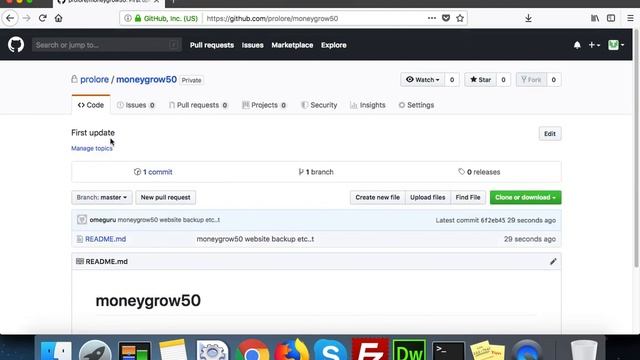Open README.md row's commit message link
Screen dimensions: 640x360
(x=255, y=239)
